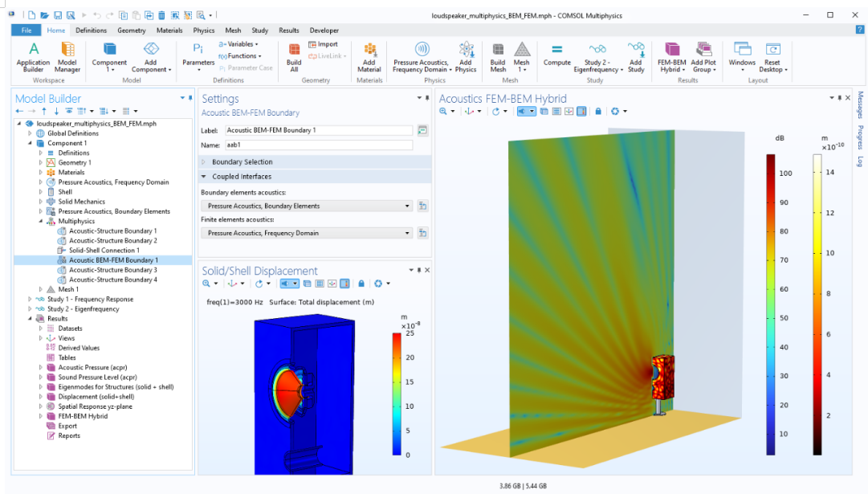This screenshot has height=494, width=868.
Task: Toggle view lock in Solid/Shell Displacement toolbar
Action: pyautogui.click(x=361, y=284)
